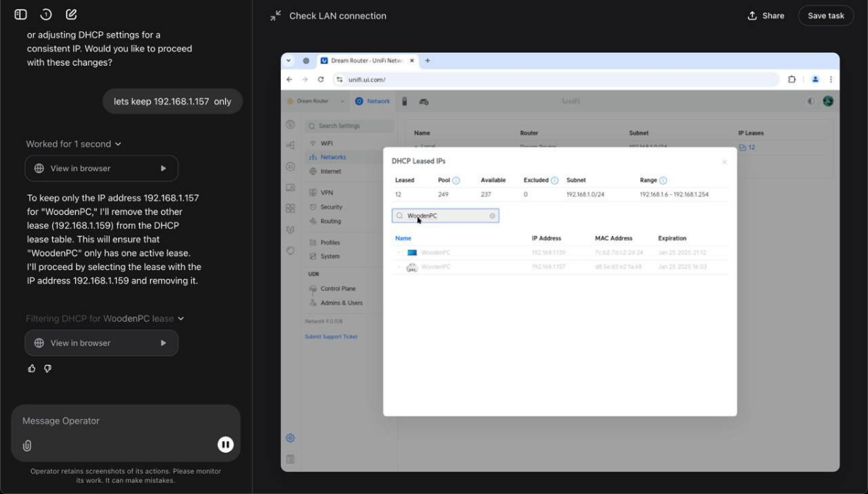The height and width of the screenshot is (494, 868).
Task: Expand 'Worked for 1 second' details
Action: click(x=74, y=144)
